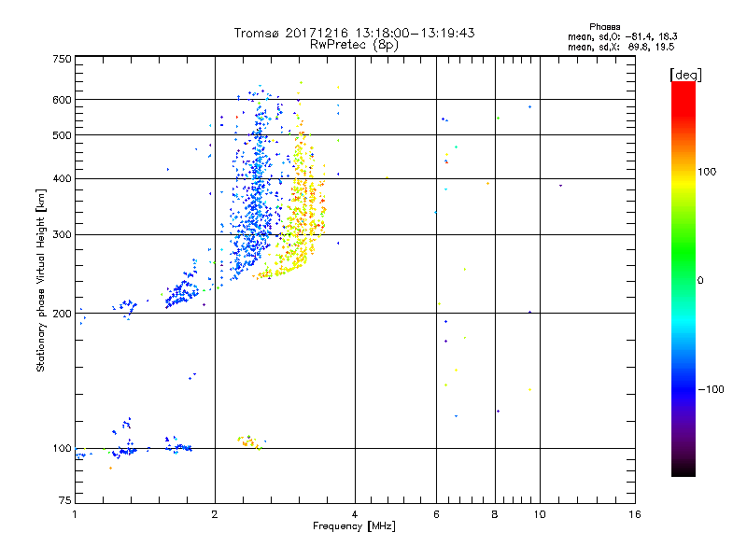The image size is (747, 560).
Task: Click the y-axis tick label '300'
Action: (x=62, y=235)
